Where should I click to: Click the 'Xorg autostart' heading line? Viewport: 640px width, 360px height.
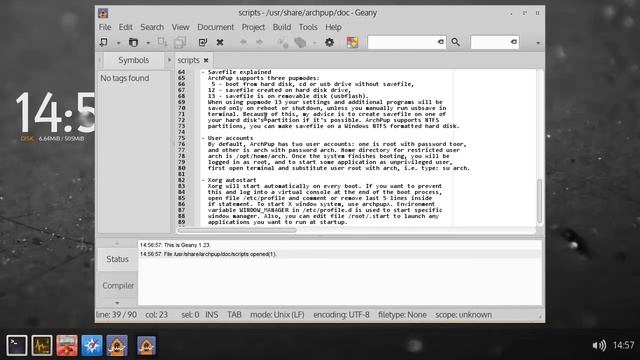click(232, 180)
